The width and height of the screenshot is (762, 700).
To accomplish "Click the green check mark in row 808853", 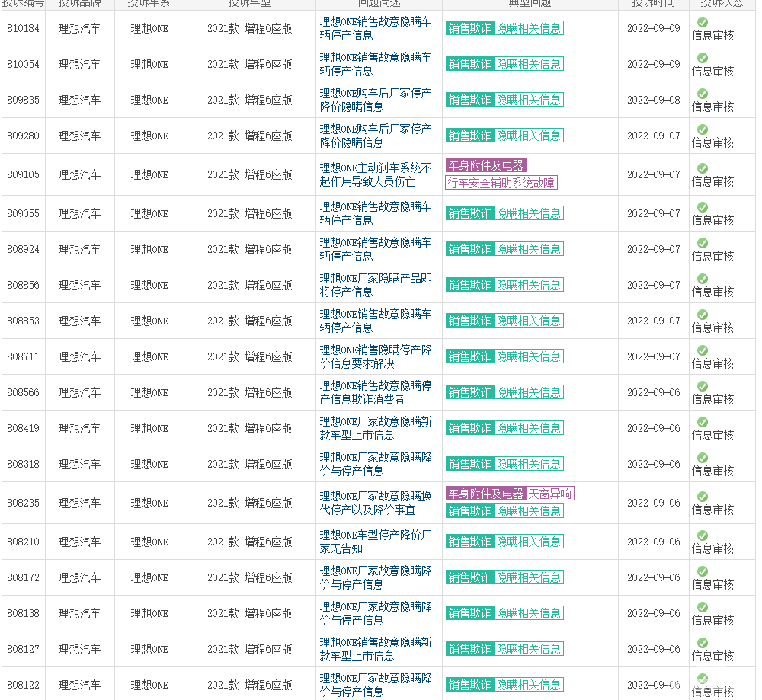I will [703, 315].
